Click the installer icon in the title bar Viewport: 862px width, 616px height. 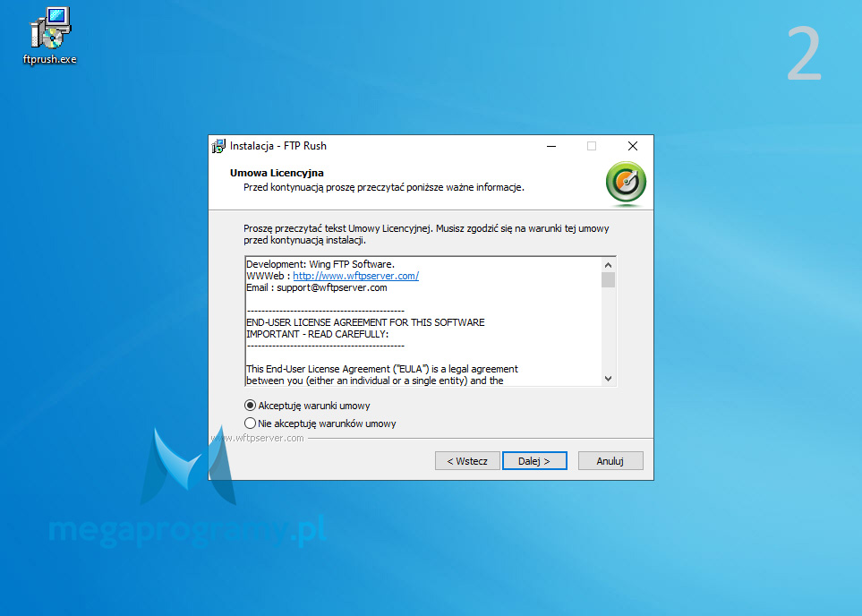(218, 146)
